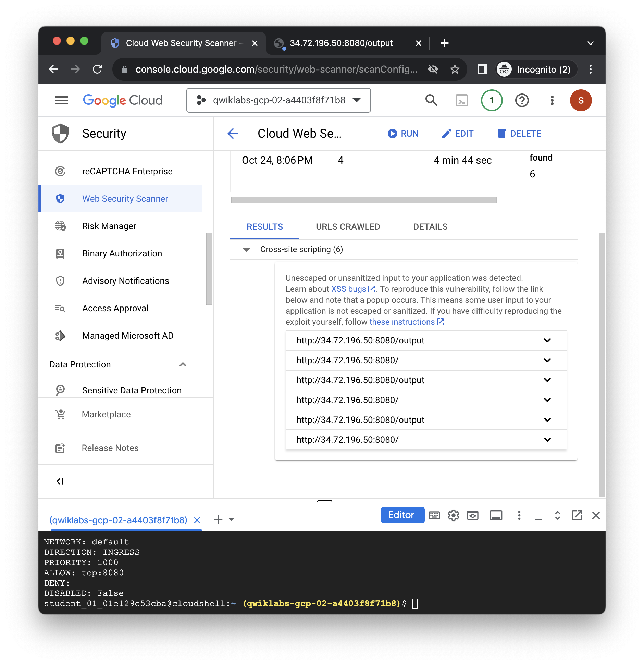Viewport: 644px width, 665px height.
Task: Add a new Cloud Shell tab
Action: click(x=218, y=519)
